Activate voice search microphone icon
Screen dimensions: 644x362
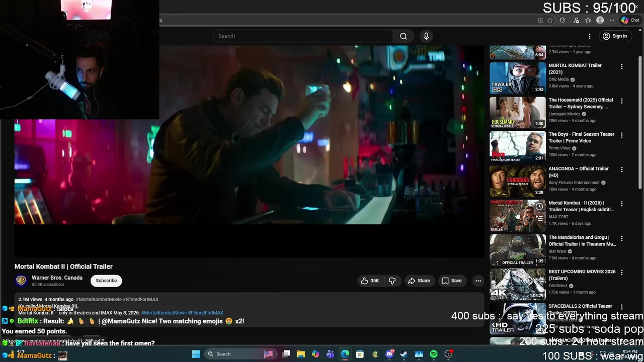click(426, 36)
